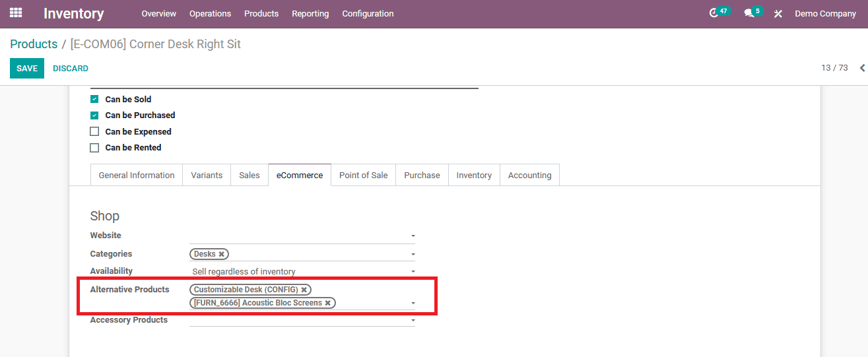868x357 pixels.
Task: Select the eCommerce tab
Action: (300, 175)
